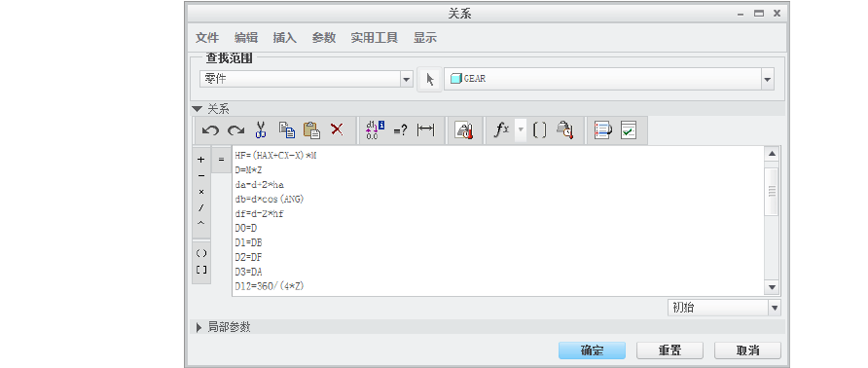This screenshot has height=368, width=868.
Task: Expand the 局部参数 section
Action: (199, 327)
